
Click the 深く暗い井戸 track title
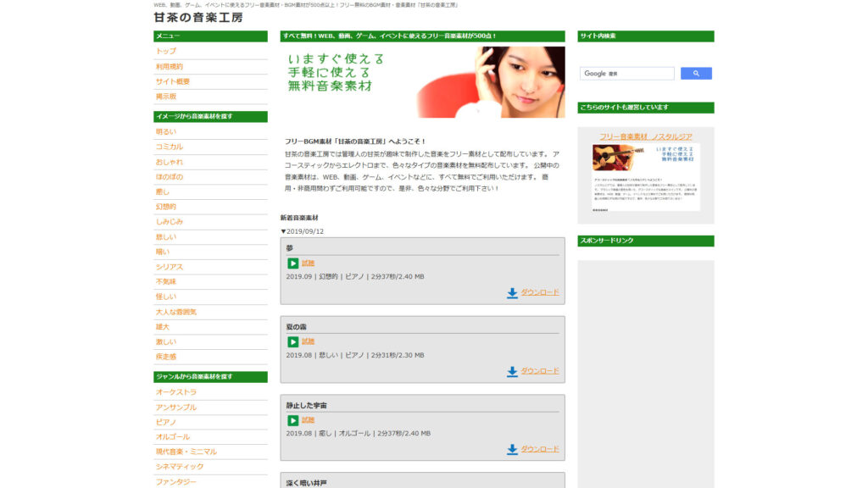click(x=306, y=483)
